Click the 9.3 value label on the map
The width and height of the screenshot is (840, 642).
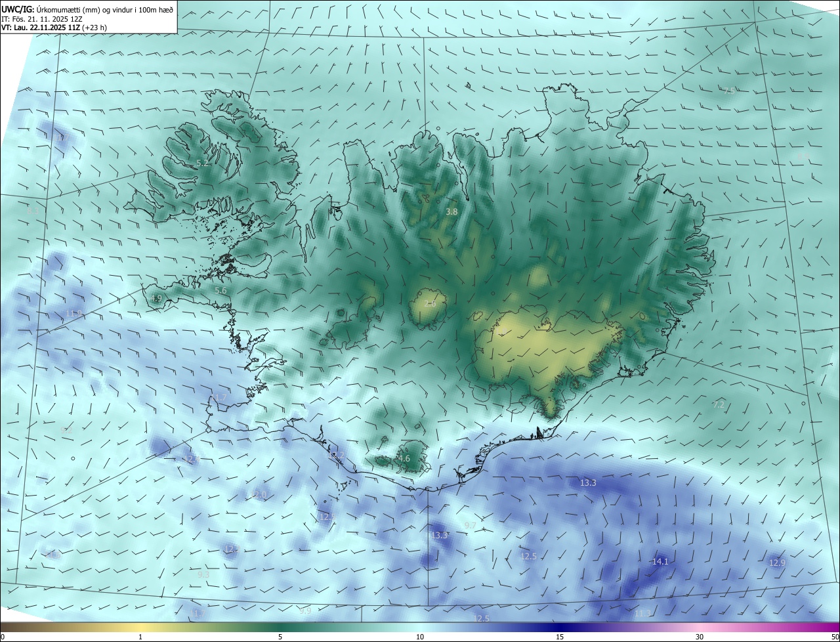pyautogui.click(x=203, y=574)
